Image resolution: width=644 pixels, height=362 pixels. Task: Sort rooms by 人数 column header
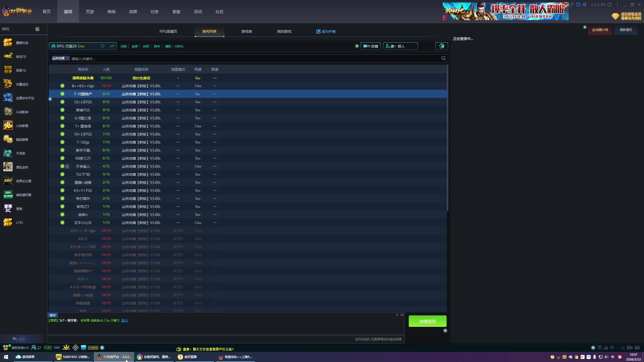tap(106, 69)
